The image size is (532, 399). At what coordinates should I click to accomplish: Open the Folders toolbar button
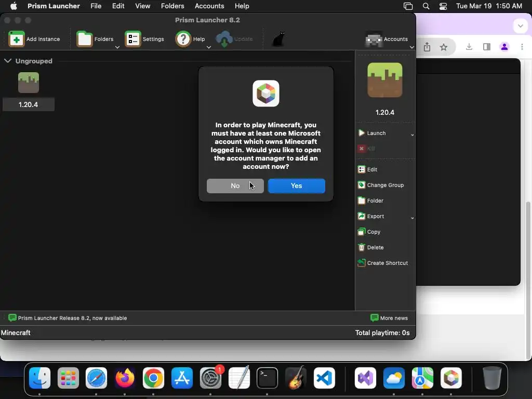pos(95,39)
